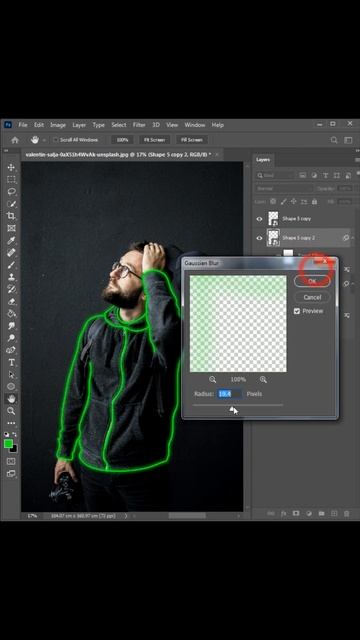
Task: Click the Gaussian Blur radius slider
Action: [x=238, y=406]
